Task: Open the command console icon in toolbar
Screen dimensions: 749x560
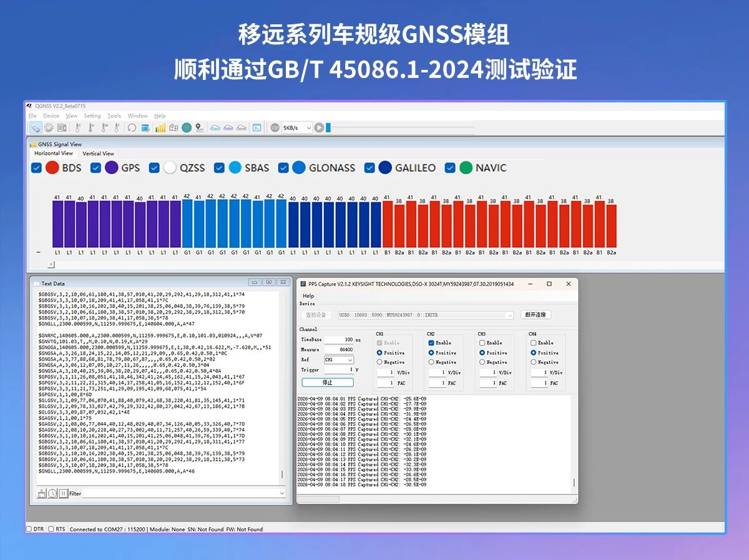Action: pyautogui.click(x=257, y=128)
